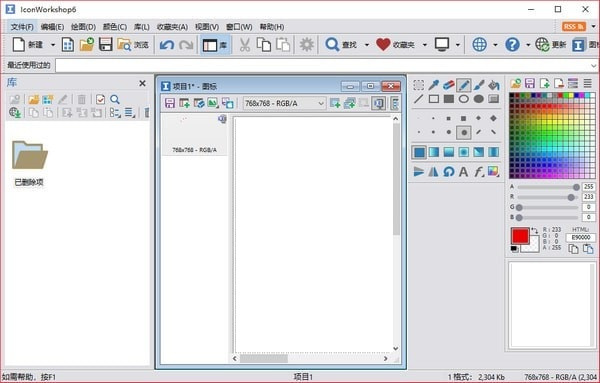Enable the solid fill mode
600x383 pixels.
[419, 152]
